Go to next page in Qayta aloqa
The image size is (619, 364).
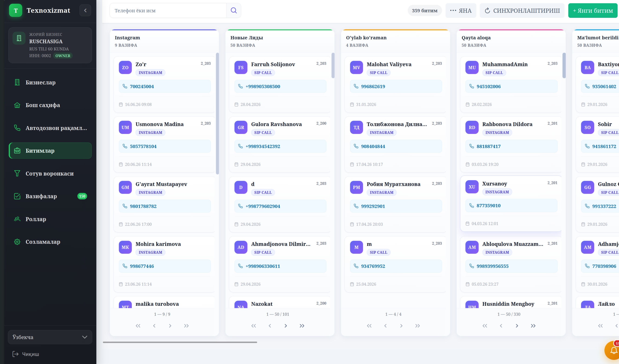coord(517,326)
